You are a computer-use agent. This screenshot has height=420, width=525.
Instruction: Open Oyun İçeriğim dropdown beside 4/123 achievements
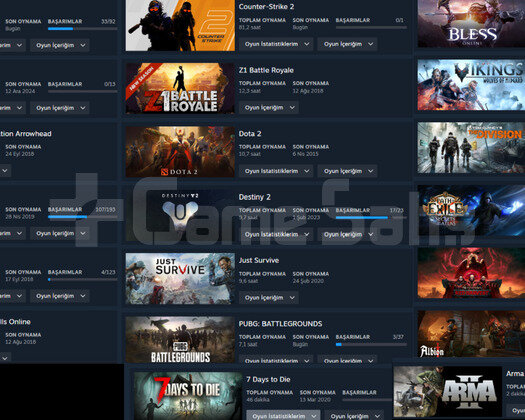pyautogui.click(x=60, y=296)
